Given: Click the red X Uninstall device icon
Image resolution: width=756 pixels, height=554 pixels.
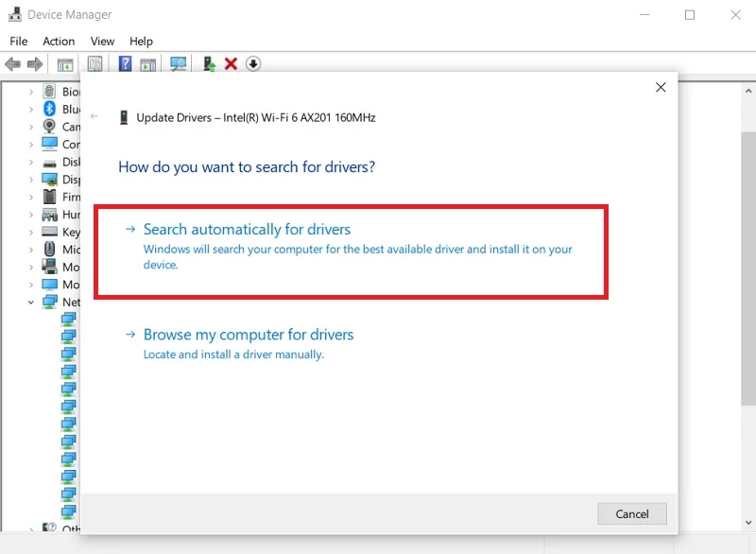Looking at the screenshot, I should [x=231, y=63].
